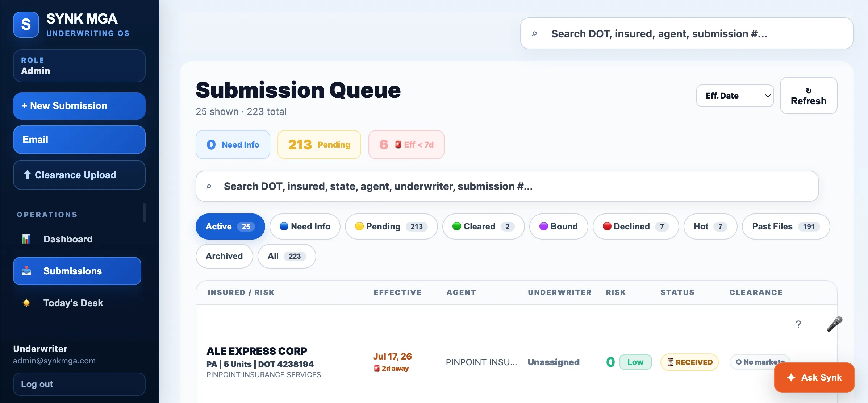Click the admin@synkmga.com account email

tap(54, 361)
